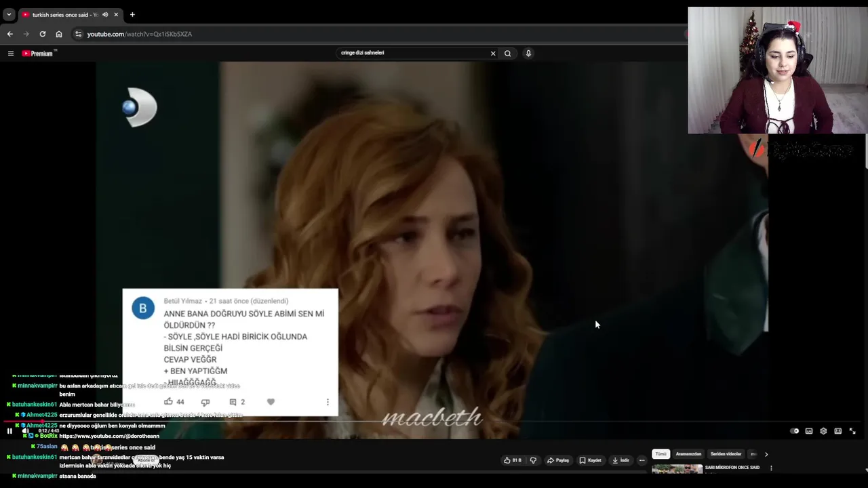Focus the youtube.com address bar
This screenshot has width=868, height=488.
pyautogui.click(x=380, y=34)
